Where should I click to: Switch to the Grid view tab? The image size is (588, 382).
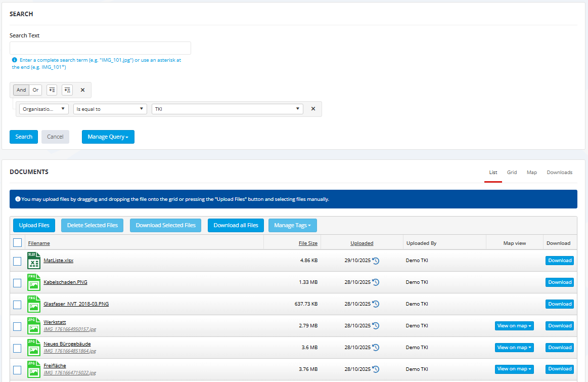tap(512, 173)
